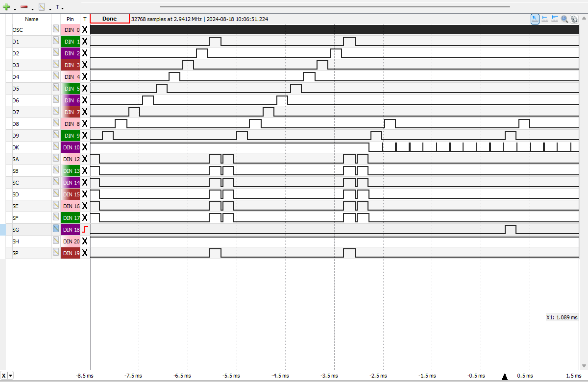Click the Done status button

click(x=110, y=19)
